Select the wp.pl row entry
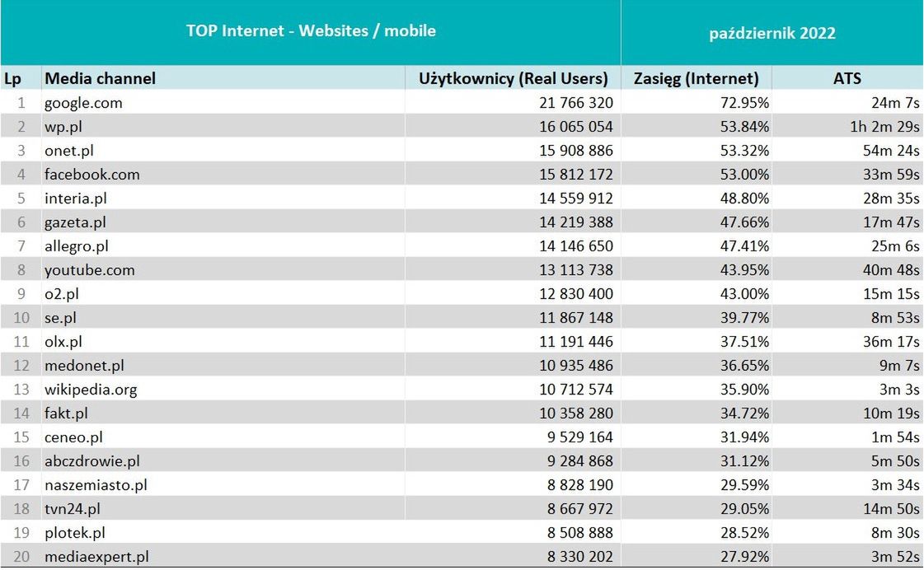The height and width of the screenshot is (570, 924). 63,127
